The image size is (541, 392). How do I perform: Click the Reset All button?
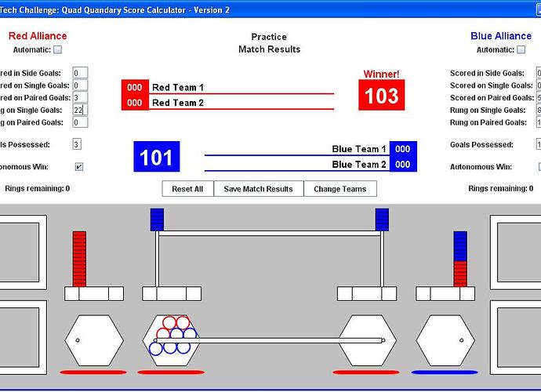click(x=187, y=189)
